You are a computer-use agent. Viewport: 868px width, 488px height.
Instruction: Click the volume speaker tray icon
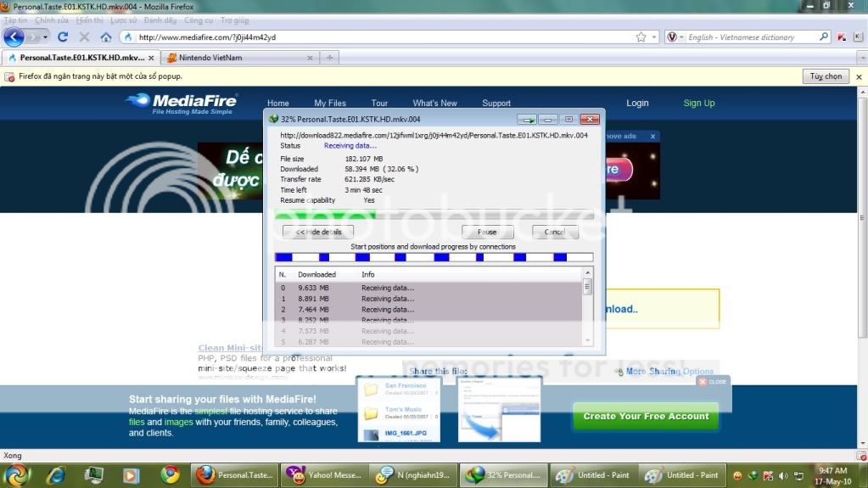tap(783, 476)
